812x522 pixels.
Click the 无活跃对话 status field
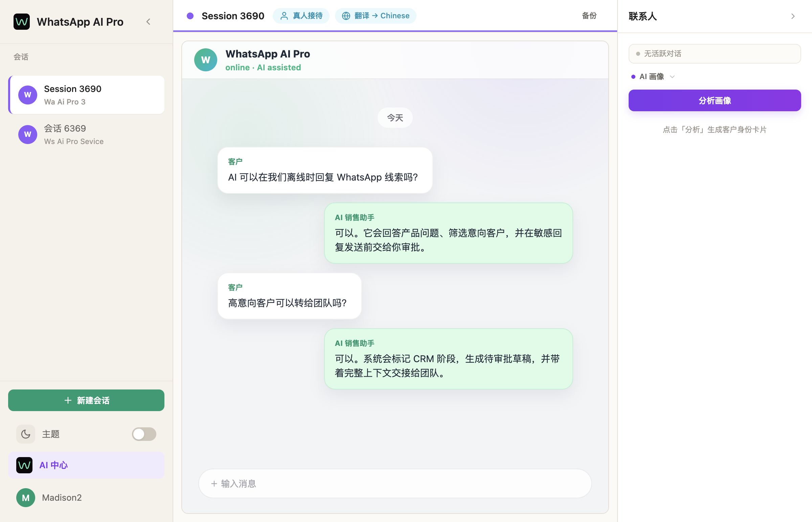pyautogui.click(x=715, y=53)
